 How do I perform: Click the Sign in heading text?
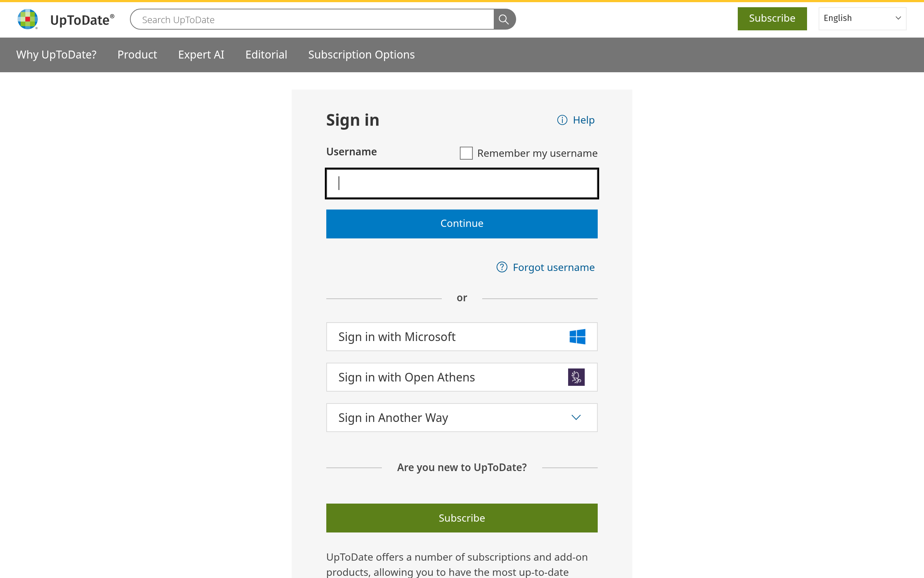[x=352, y=120]
